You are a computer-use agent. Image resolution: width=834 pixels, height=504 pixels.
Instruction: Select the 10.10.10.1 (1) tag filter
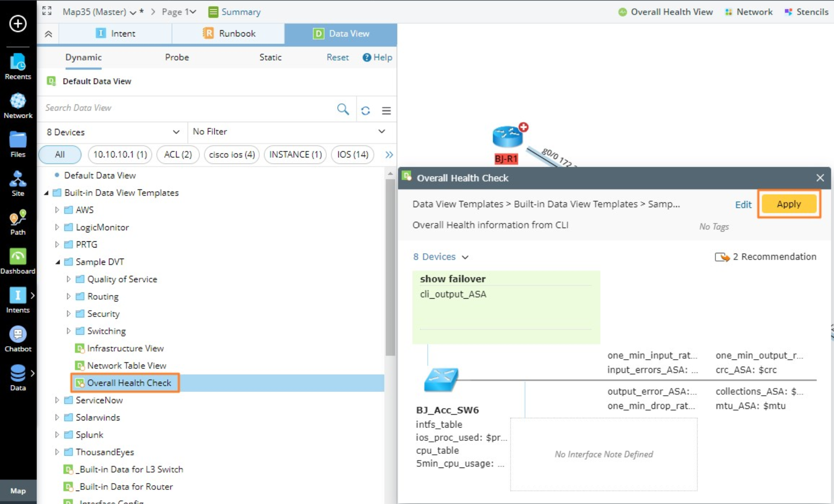120,155
